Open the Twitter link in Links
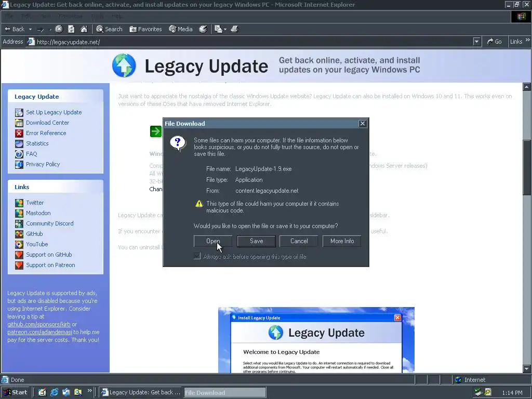The image size is (532, 399). coord(35,203)
